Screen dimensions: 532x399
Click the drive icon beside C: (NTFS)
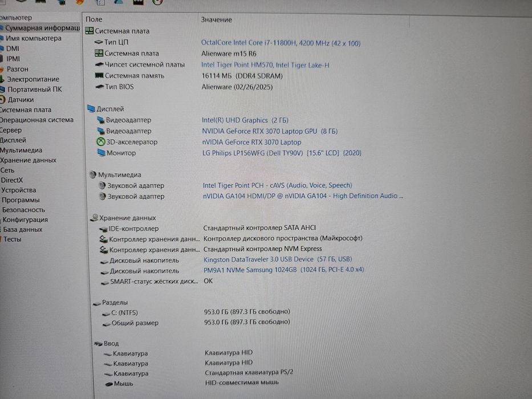tap(106, 313)
